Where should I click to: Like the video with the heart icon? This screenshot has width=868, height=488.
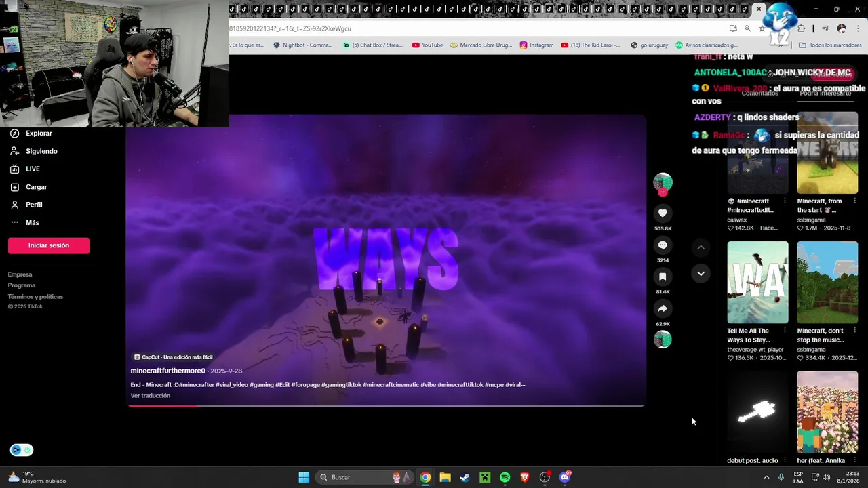[x=663, y=213]
